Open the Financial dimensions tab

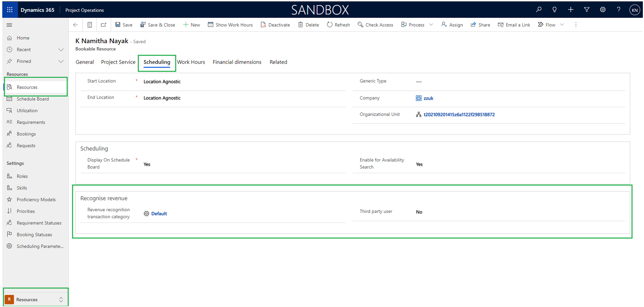point(237,62)
